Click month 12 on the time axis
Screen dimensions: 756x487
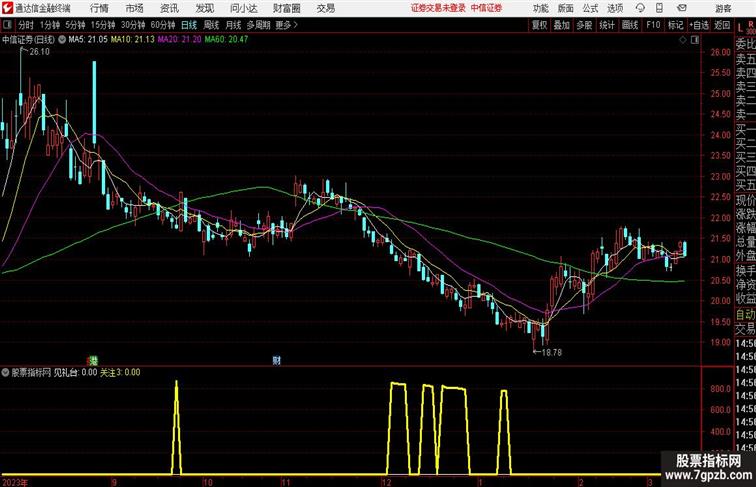[386, 482]
